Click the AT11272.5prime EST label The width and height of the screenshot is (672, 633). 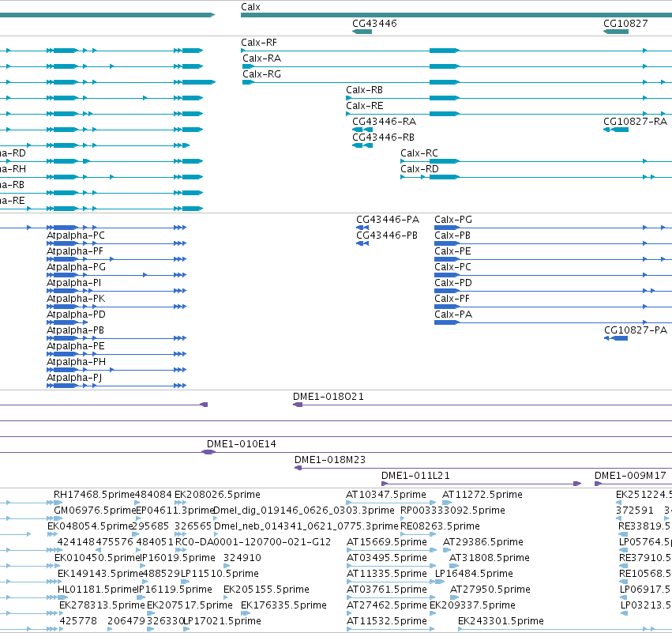click(482, 495)
